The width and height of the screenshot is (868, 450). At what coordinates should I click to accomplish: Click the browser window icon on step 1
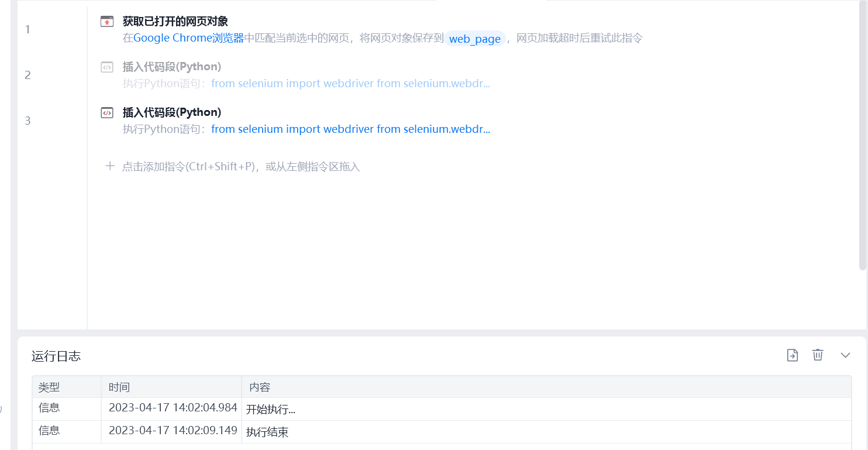click(x=107, y=22)
